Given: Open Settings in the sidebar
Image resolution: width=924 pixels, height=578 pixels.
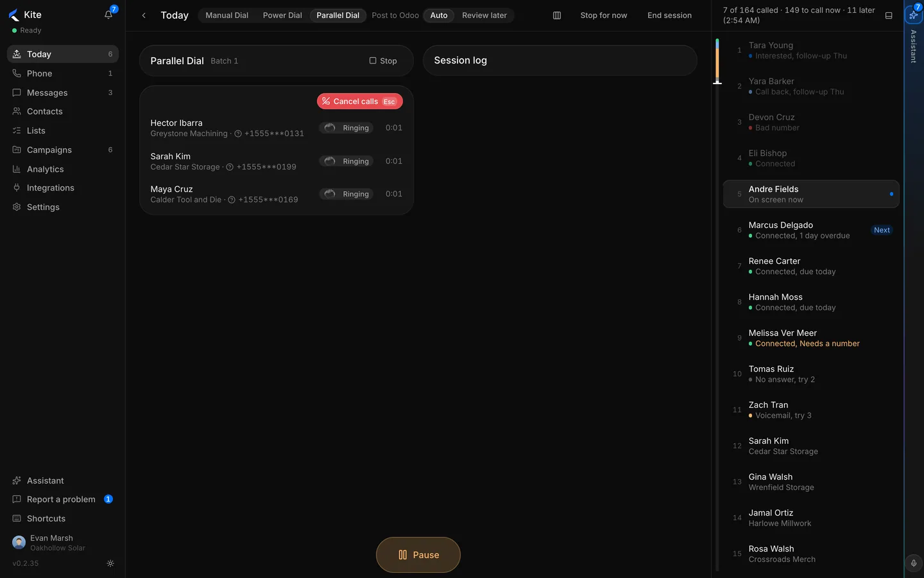Looking at the screenshot, I should point(63,207).
